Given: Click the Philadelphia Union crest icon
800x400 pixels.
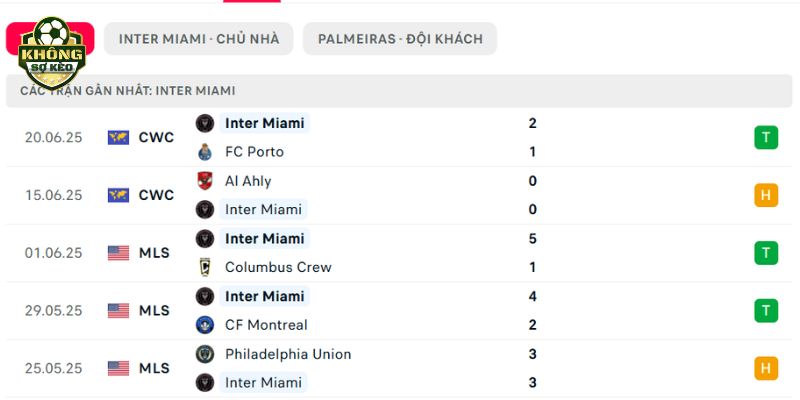Looking at the screenshot, I should click(x=205, y=354).
